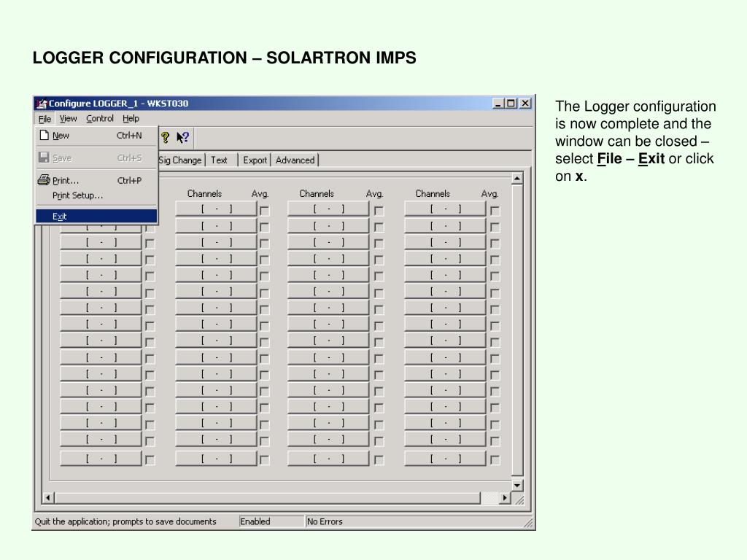Click the yellow question mark About icon
This screenshot has height=560, width=747.
[165, 138]
